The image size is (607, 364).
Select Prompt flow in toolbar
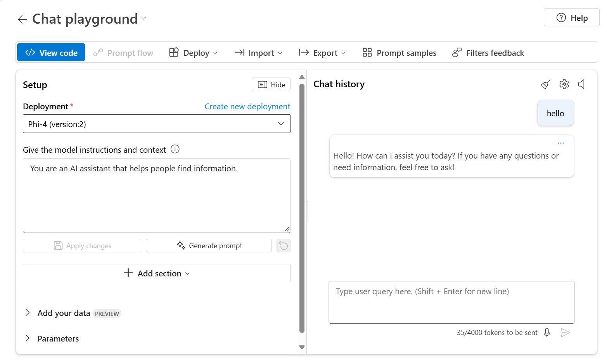click(x=123, y=53)
